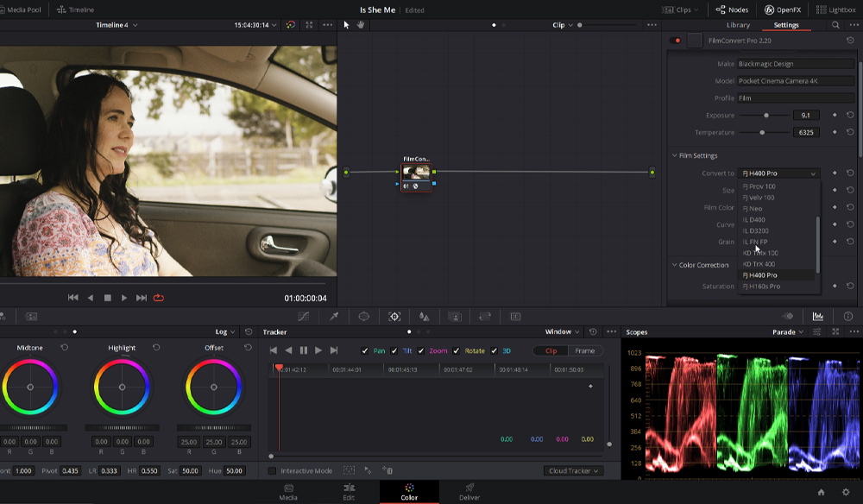Enable the Interactive Mode checkbox
The width and height of the screenshot is (863, 504).
[x=272, y=470]
